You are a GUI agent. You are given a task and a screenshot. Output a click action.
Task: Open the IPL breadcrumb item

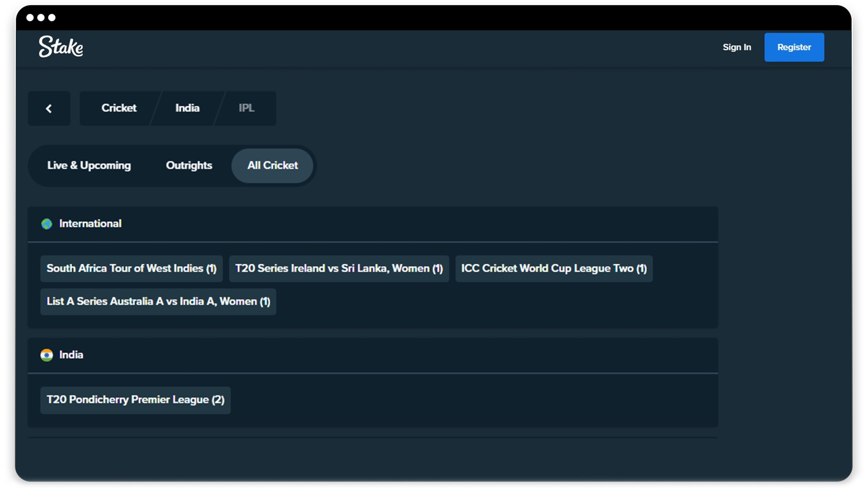click(x=246, y=108)
